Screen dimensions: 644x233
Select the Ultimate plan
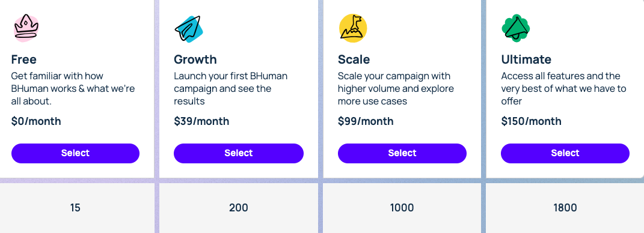click(x=565, y=153)
